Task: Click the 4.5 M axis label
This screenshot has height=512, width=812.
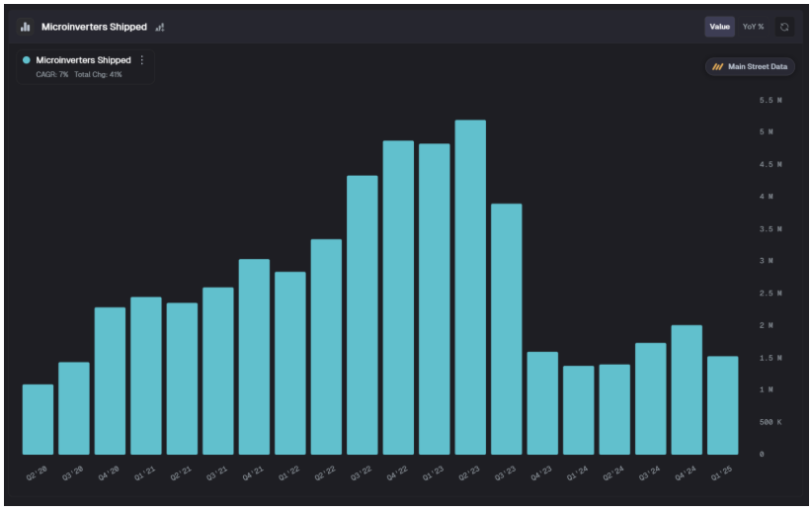Action: click(771, 164)
